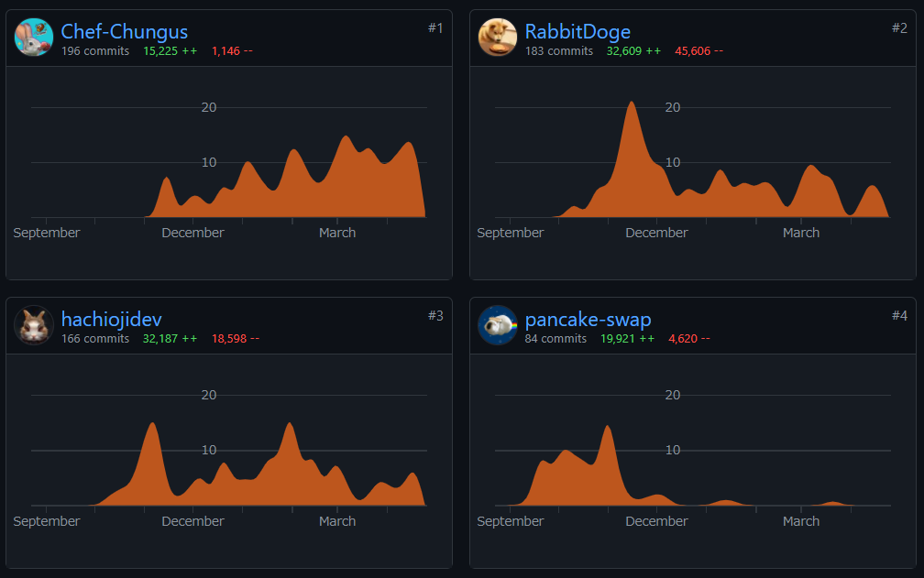Click December label in Chef-Chungus chart
The height and width of the screenshot is (578, 924).
tap(192, 233)
